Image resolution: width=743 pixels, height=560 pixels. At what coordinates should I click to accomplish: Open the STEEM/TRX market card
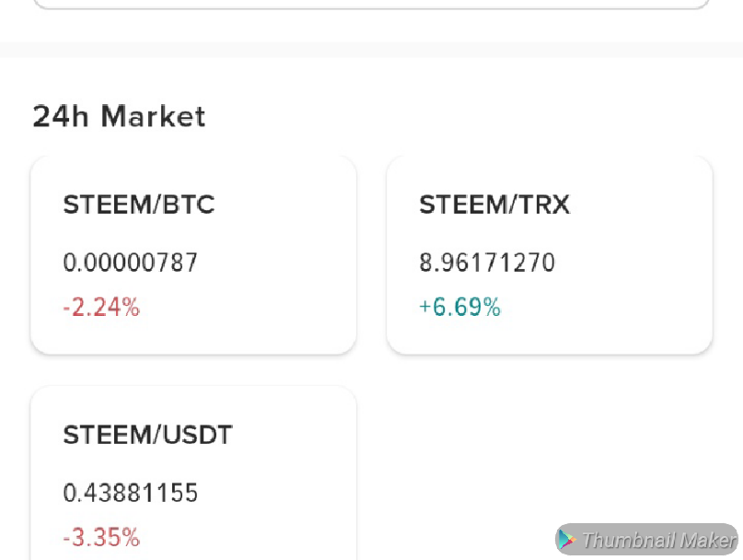549,255
